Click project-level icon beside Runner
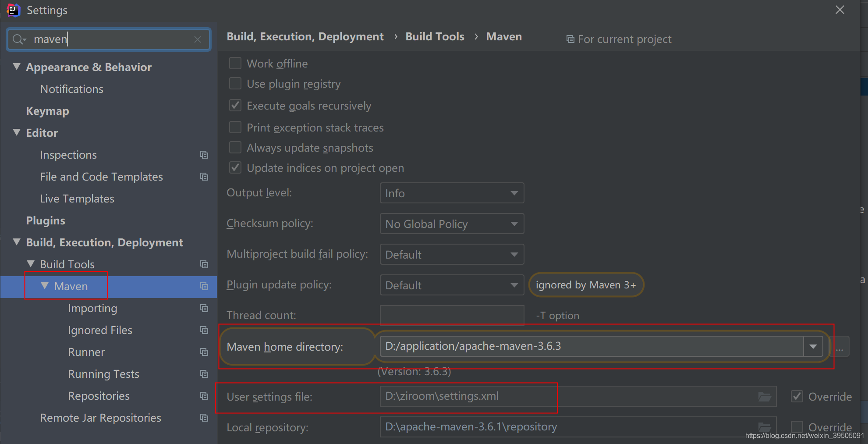This screenshot has height=444, width=868. point(204,352)
